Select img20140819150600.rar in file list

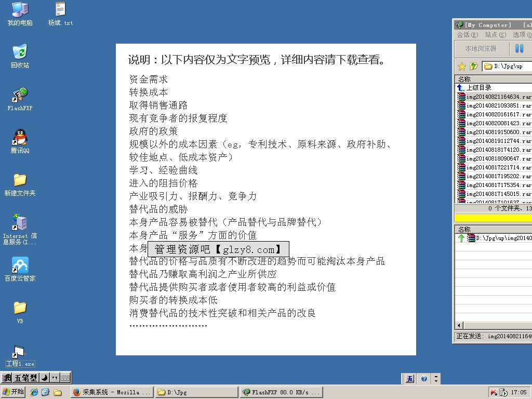tap(494, 132)
